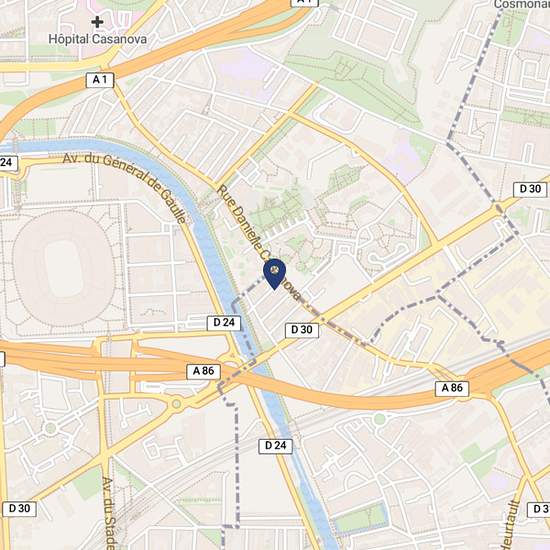Click the D 24 shield south of the A 86
550x550 pixels.
[x=275, y=446]
